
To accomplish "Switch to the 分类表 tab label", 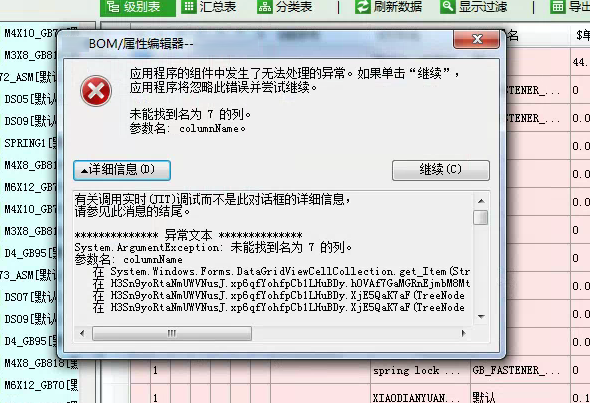I will 294,7.
